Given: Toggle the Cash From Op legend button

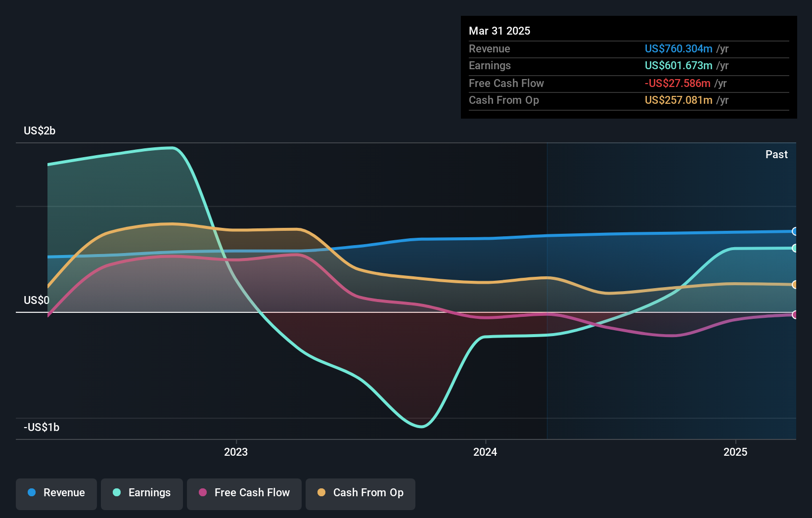Looking at the screenshot, I should click(x=361, y=494).
